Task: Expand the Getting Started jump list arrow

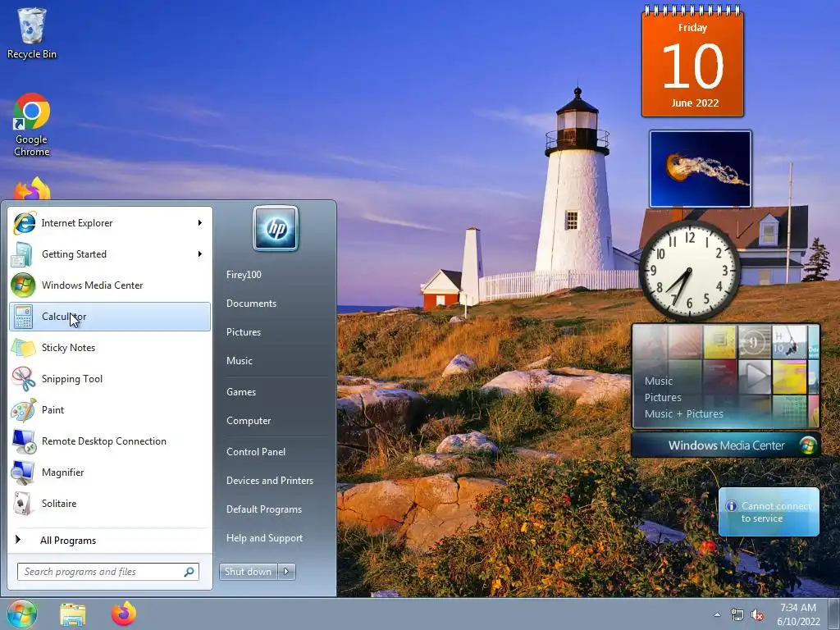Action: point(200,254)
